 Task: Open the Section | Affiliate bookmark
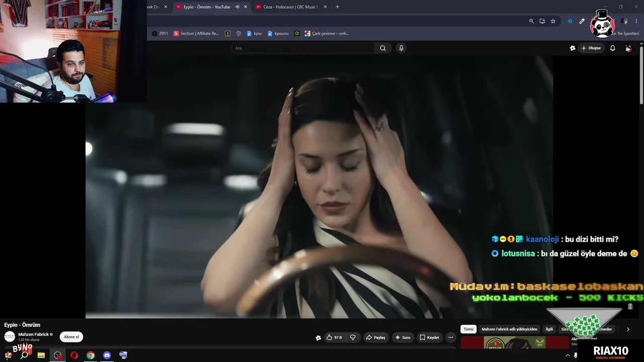[196, 34]
